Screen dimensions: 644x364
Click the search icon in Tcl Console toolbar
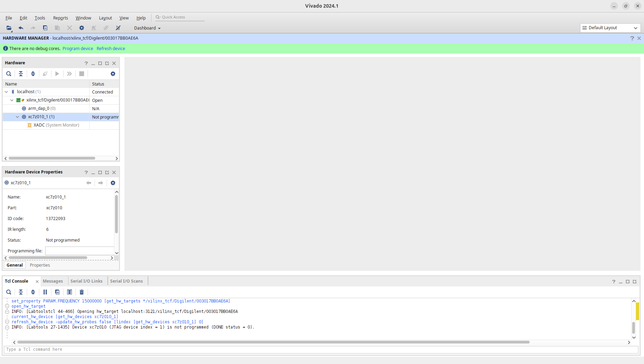(x=9, y=292)
